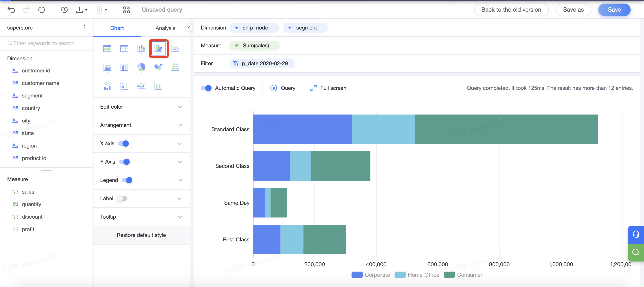This screenshot has height=287, width=644.
Task: Click the four-shape apps icon in toolbar
Action: pos(127,10)
